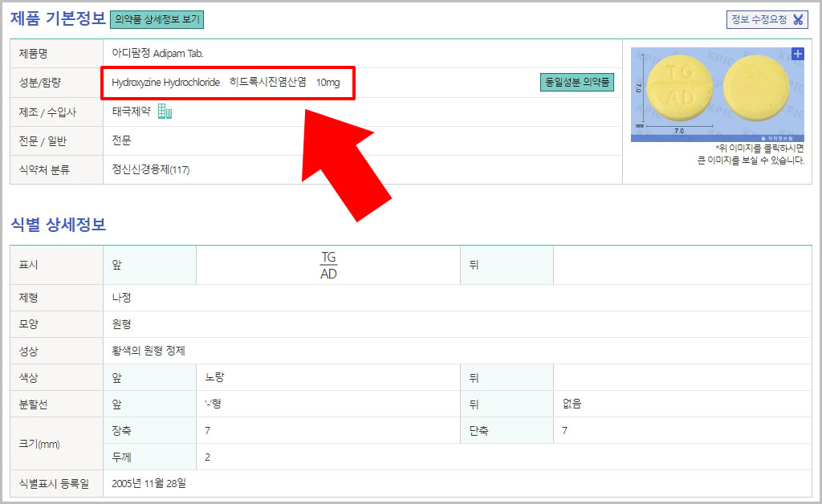Click the pill image thumbnail to view larger
The height and width of the screenshot is (504, 822).
[717, 92]
